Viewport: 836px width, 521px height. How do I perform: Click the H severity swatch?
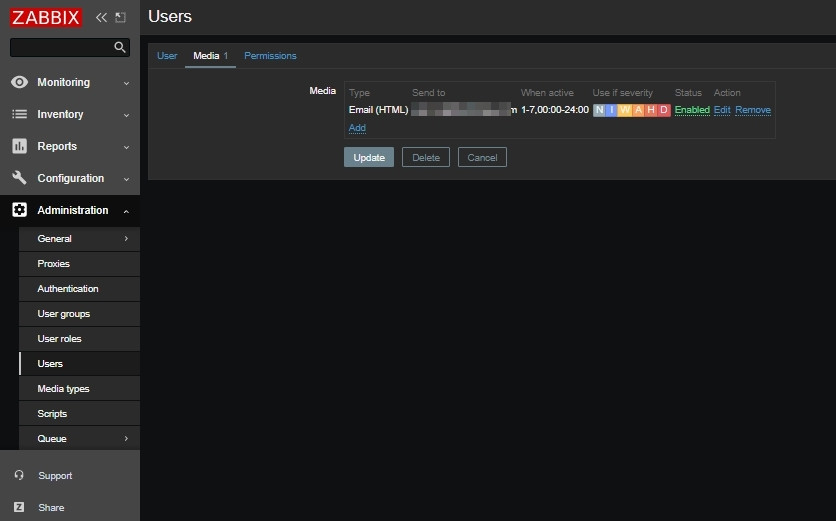[651, 110]
